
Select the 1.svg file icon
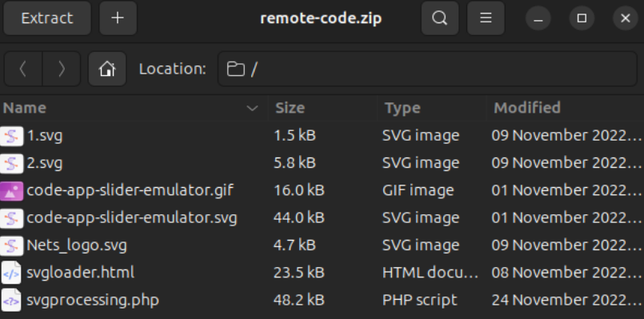coord(11,135)
